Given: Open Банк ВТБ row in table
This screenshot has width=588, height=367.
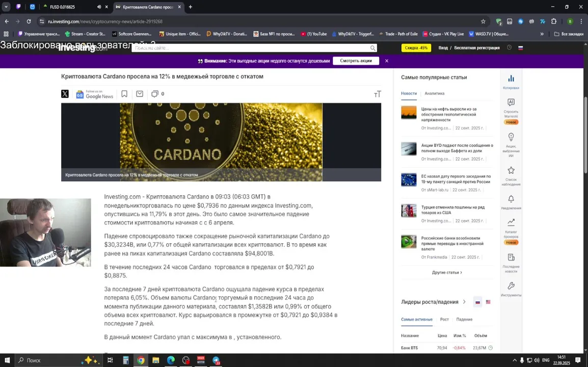Looking at the screenshot, I should click(x=447, y=348).
